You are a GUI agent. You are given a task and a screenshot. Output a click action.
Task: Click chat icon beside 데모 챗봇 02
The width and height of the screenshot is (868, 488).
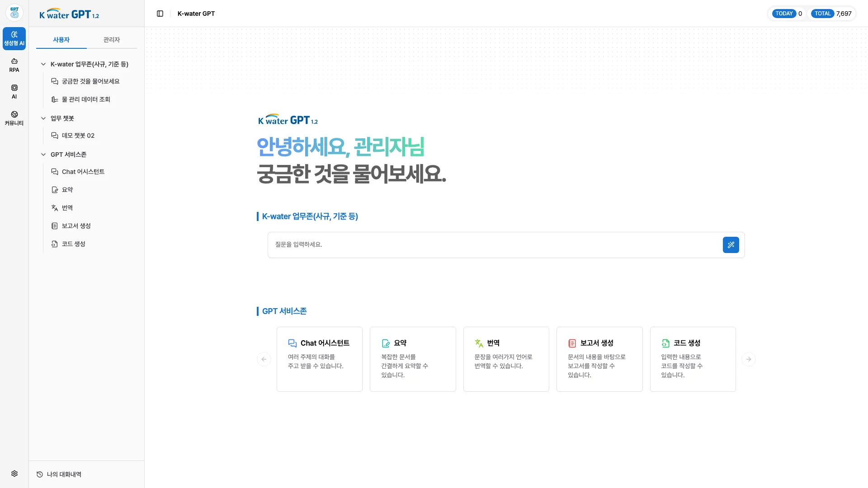pos(55,136)
